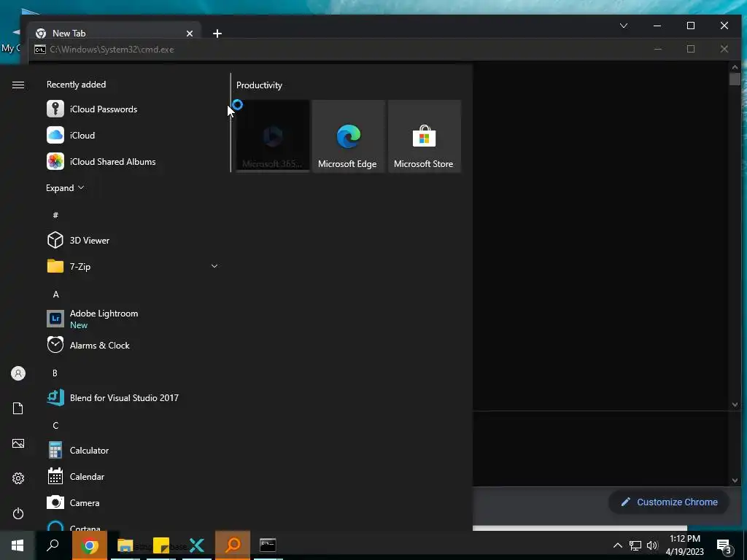Click the letter C section header
This screenshot has height=560, width=747.
(55, 425)
